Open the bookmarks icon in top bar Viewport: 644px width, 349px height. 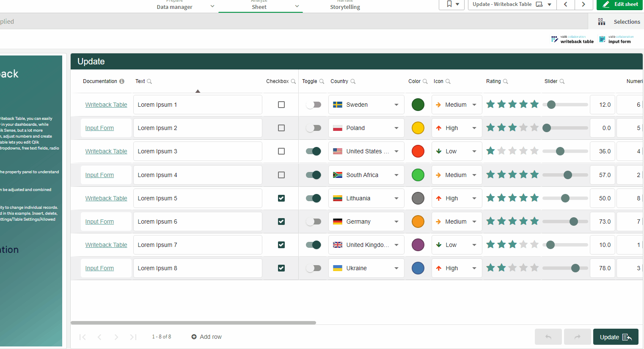[x=452, y=4]
